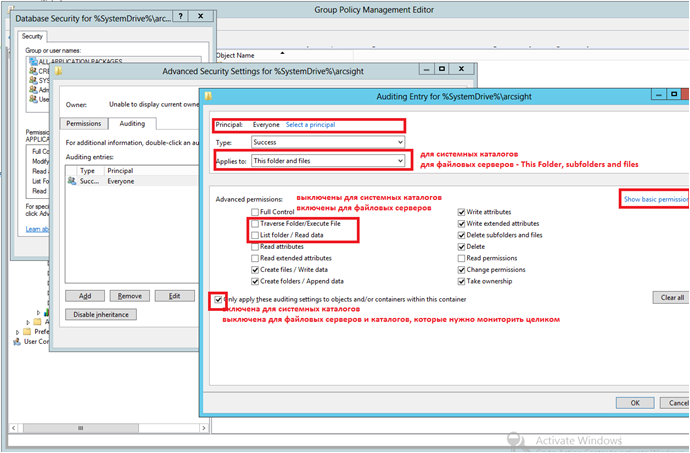Click Edit auditing entry button
Image resolution: width=690 pixels, height=453 pixels.
coord(174,296)
